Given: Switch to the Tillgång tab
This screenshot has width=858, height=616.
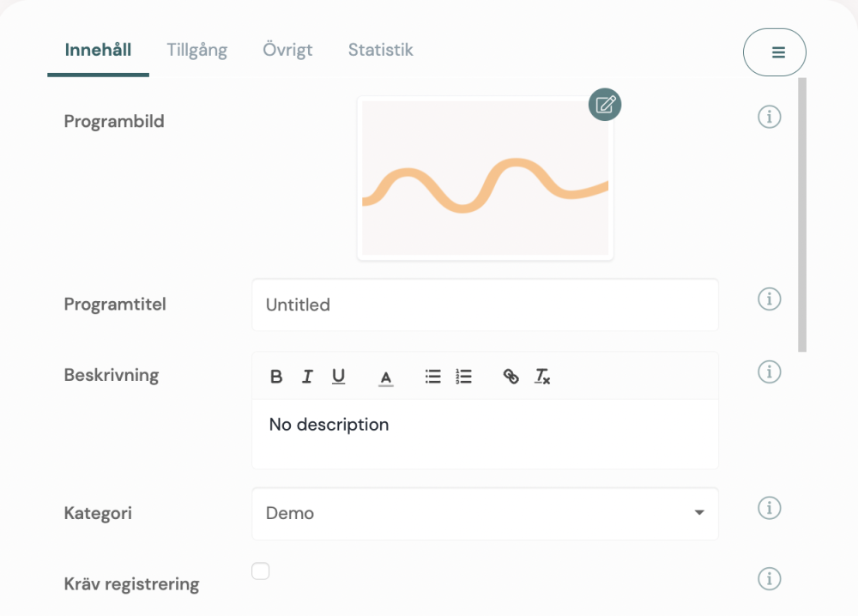Looking at the screenshot, I should coord(196,50).
